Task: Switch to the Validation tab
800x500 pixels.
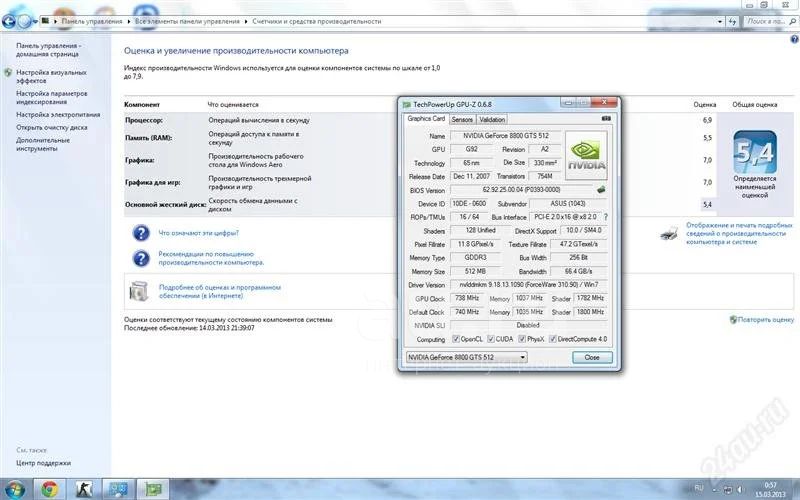Action: click(x=492, y=119)
